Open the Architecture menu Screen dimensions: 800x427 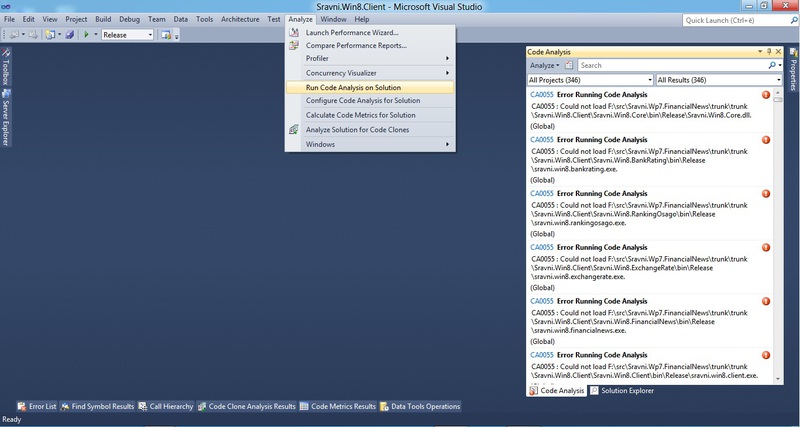pos(240,19)
